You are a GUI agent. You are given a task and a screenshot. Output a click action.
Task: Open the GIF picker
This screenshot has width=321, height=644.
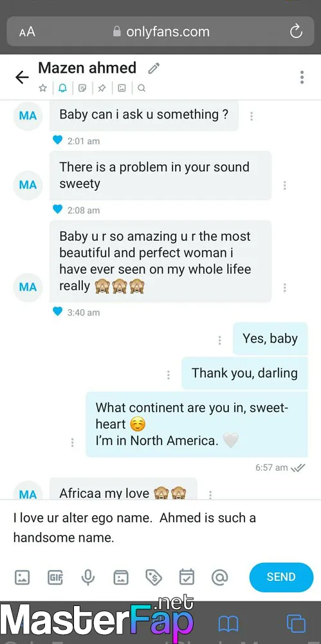click(55, 577)
